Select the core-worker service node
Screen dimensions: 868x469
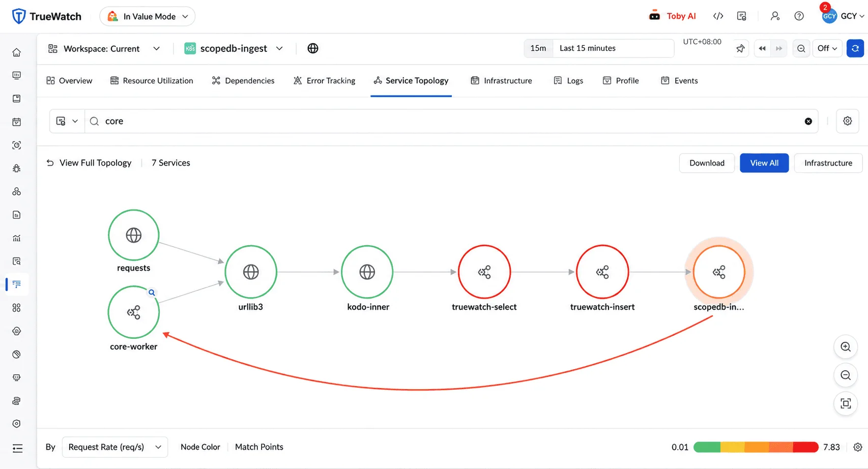[x=134, y=312]
